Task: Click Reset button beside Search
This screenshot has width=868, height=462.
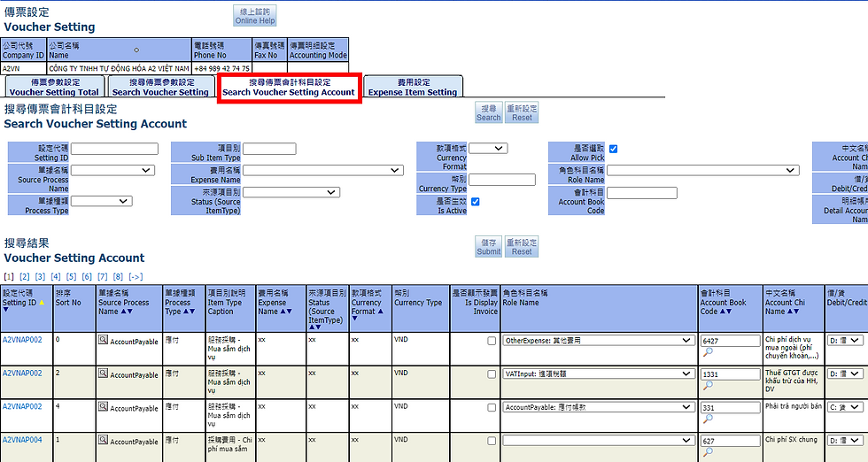Action: tap(522, 112)
